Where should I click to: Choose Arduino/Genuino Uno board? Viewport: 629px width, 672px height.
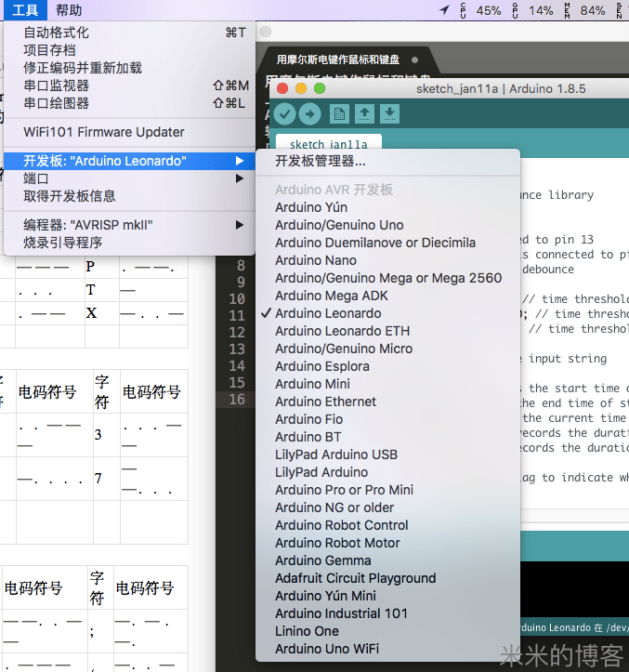(339, 225)
